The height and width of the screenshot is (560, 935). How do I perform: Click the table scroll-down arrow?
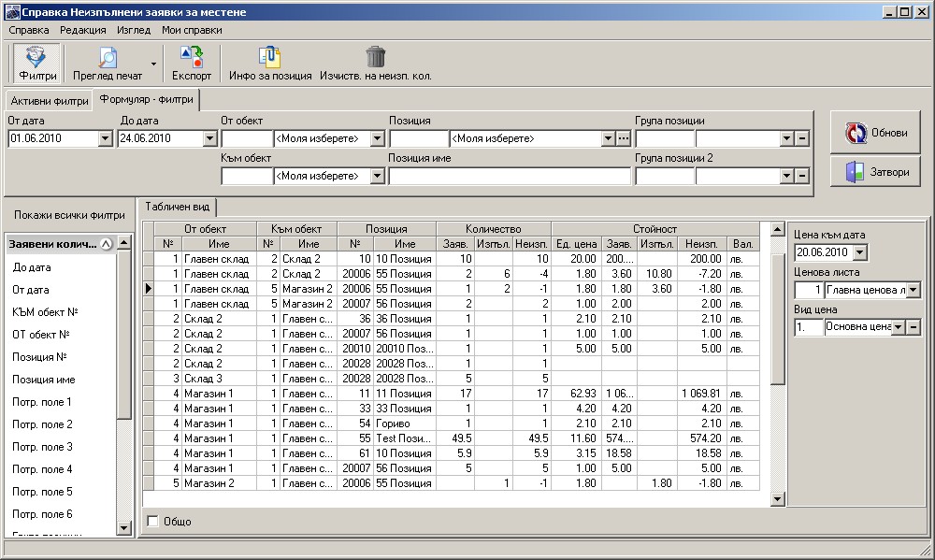tap(777, 499)
